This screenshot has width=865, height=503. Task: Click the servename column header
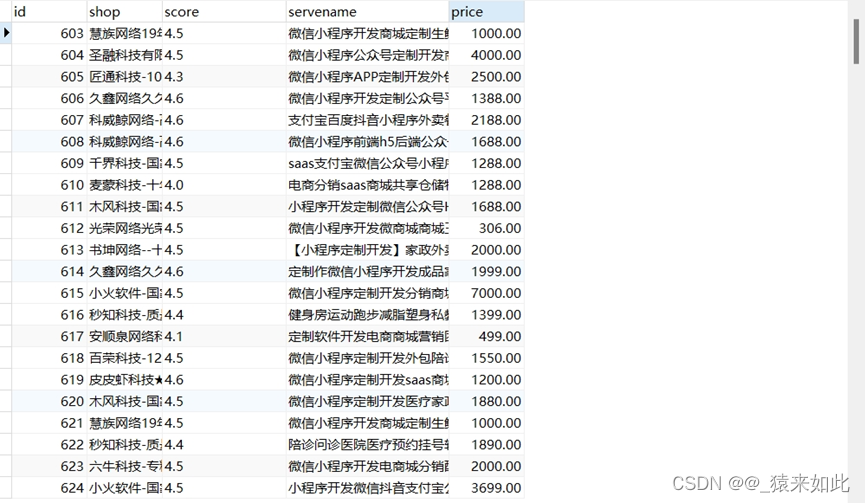[368, 12]
